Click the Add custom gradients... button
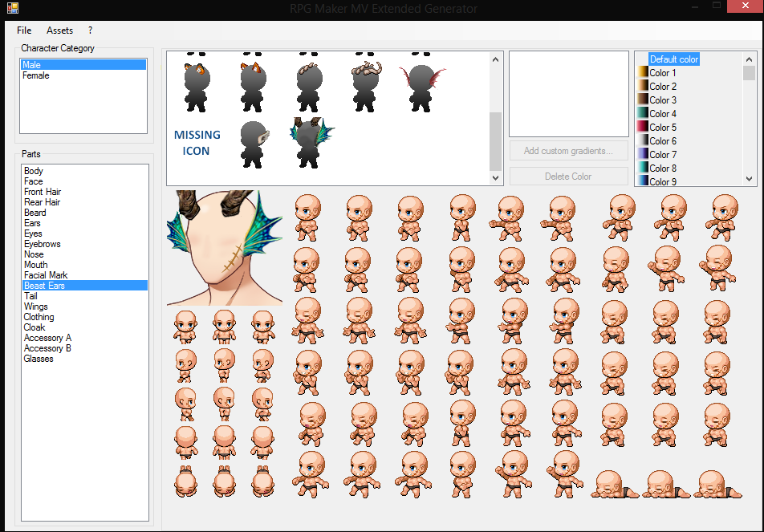This screenshot has width=764, height=532. click(569, 151)
